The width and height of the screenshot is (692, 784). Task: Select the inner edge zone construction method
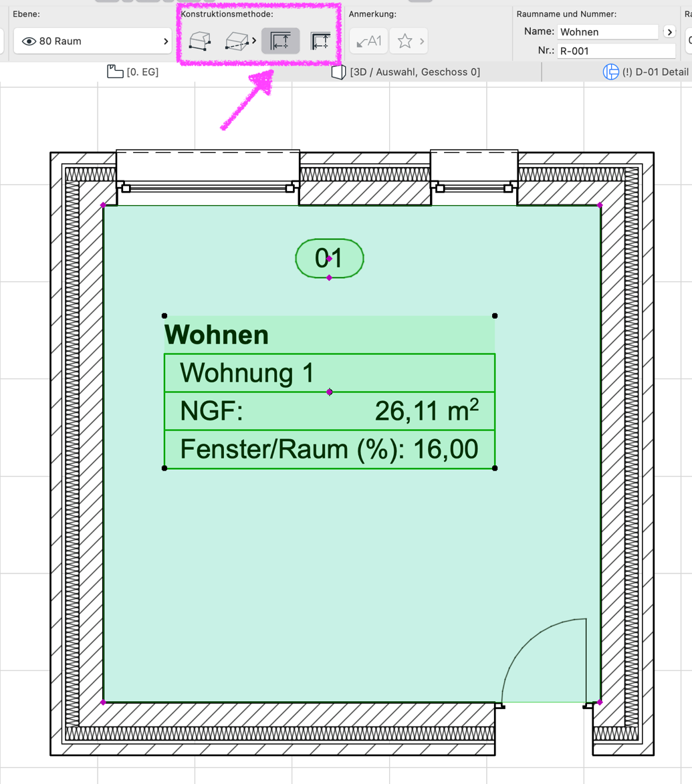281,41
